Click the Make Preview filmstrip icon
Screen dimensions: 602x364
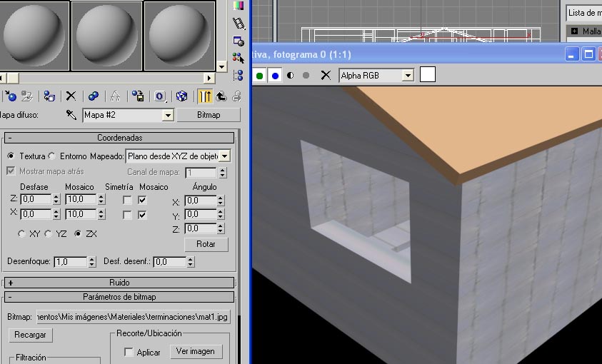pyautogui.click(x=239, y=23)
